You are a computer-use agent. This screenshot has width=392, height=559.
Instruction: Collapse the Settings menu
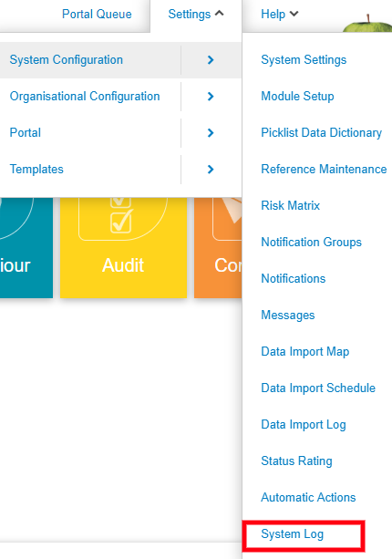(196, 15)
